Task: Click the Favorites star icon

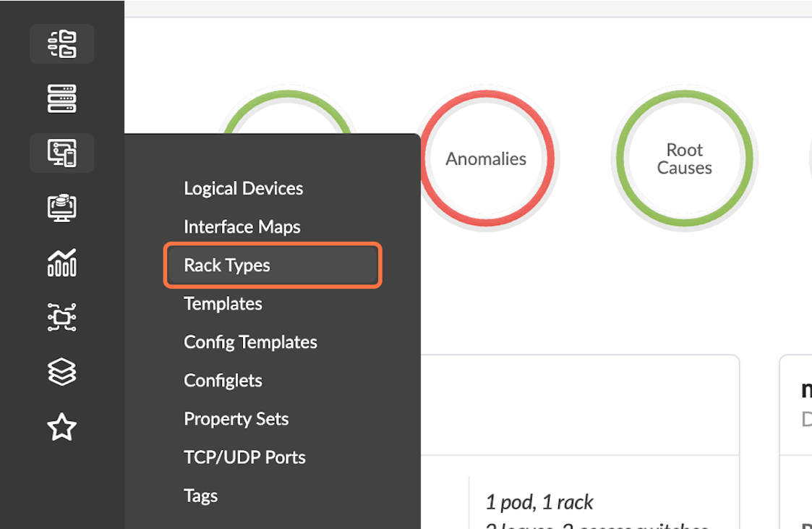Action: pyautogui.click(x=61, y=427)
